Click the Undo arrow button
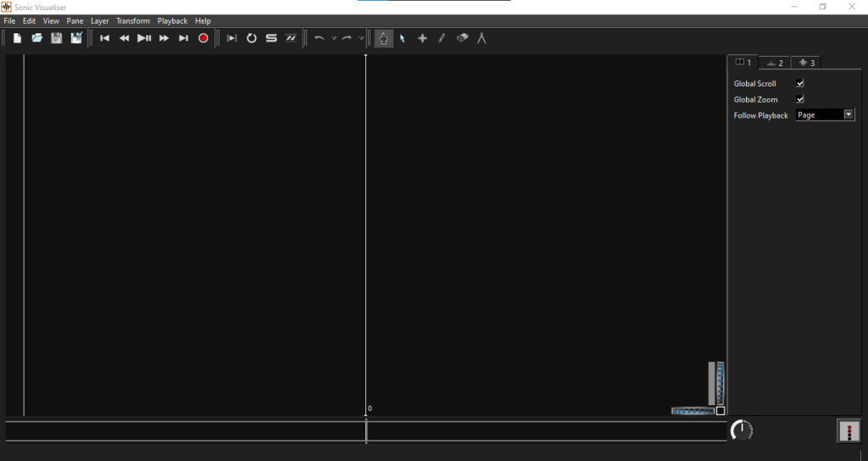The image size is (868, 461). coord(319,38)
